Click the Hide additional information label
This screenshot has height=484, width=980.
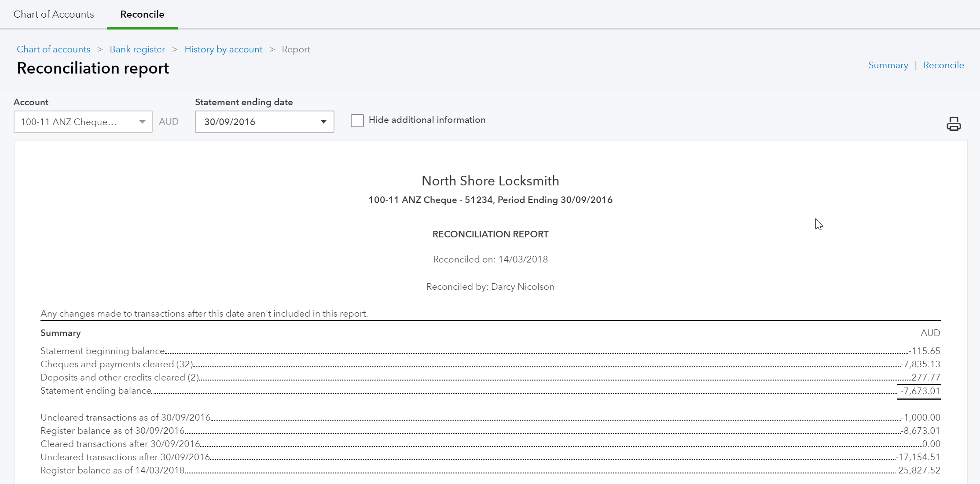point(426,120)
